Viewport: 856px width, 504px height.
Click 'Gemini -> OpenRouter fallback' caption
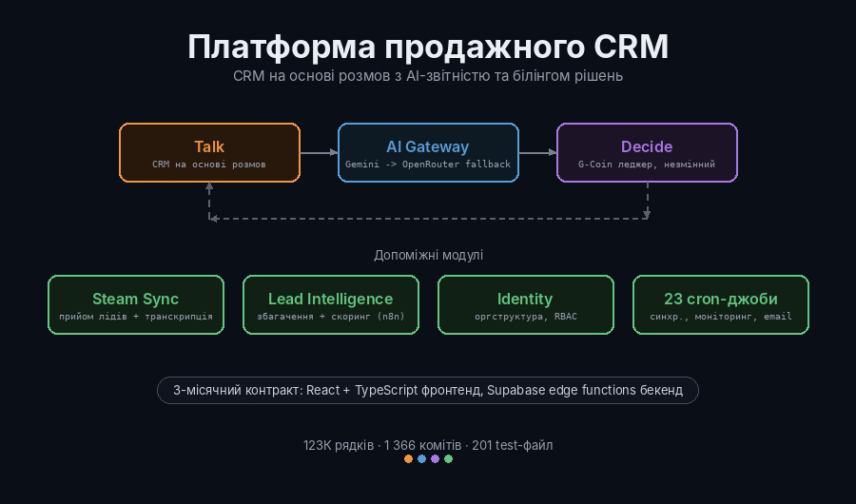[428, 165]
